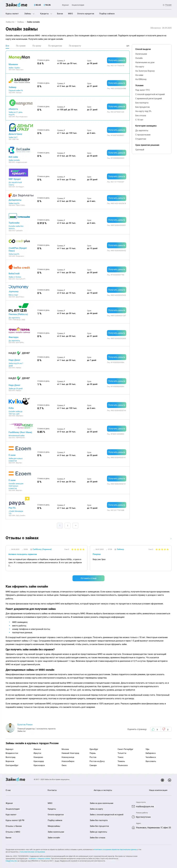177x868 pixels.
Task: Expand the Кредиты dropdown in navigation
Action: [x=46, y=14]
